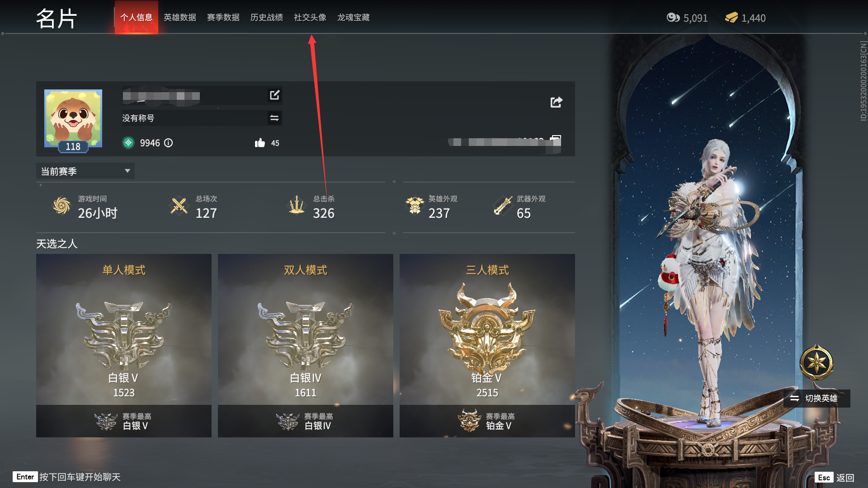Switch to the 英雄数据 tab
Image resolution: width=868 pixels, height=488 pixels.
(x=180, y=17)
